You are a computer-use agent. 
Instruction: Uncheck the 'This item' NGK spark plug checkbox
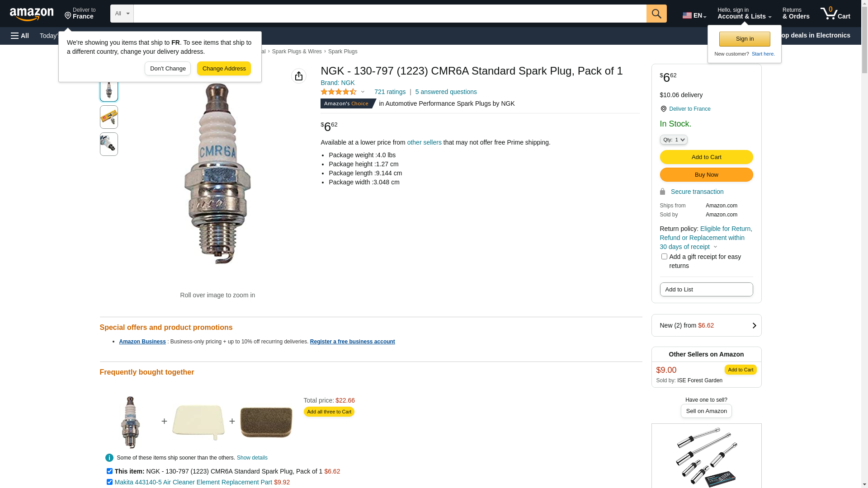pyautogui.click(x=109, y=471)
